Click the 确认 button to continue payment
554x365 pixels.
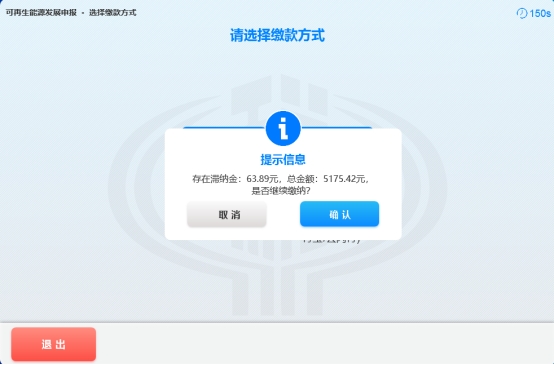click(x=339, y=214)
